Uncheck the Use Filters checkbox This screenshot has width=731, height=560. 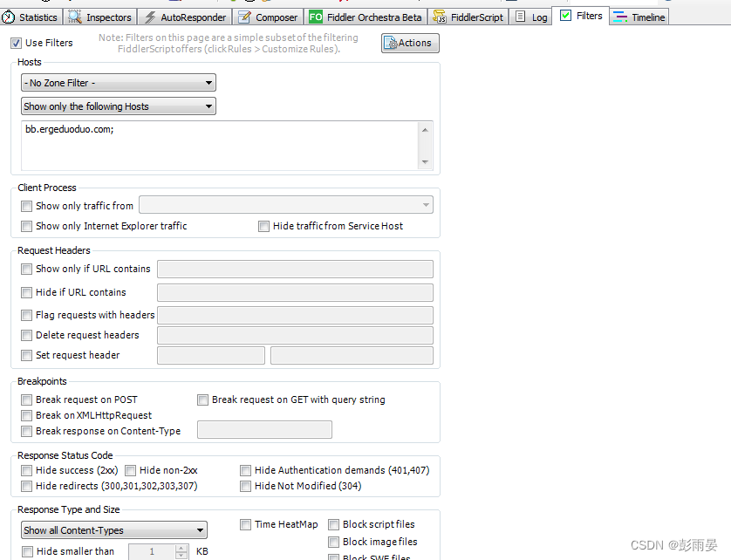17,44
